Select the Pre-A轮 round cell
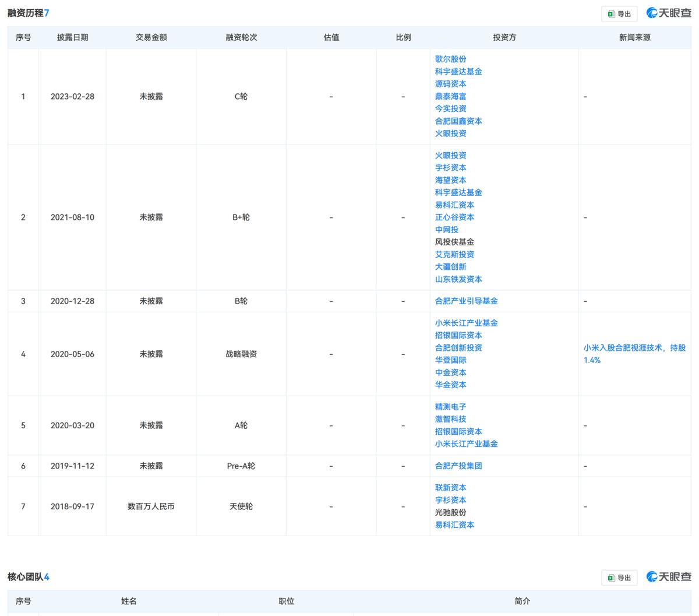This screenshot has width=699, height=616. pyautogui.click(x=241, y=466)
